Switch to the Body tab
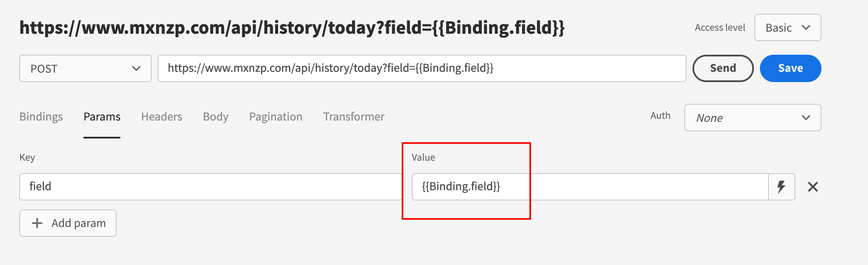This screenshot has height=265, width=868. (215, 116)
